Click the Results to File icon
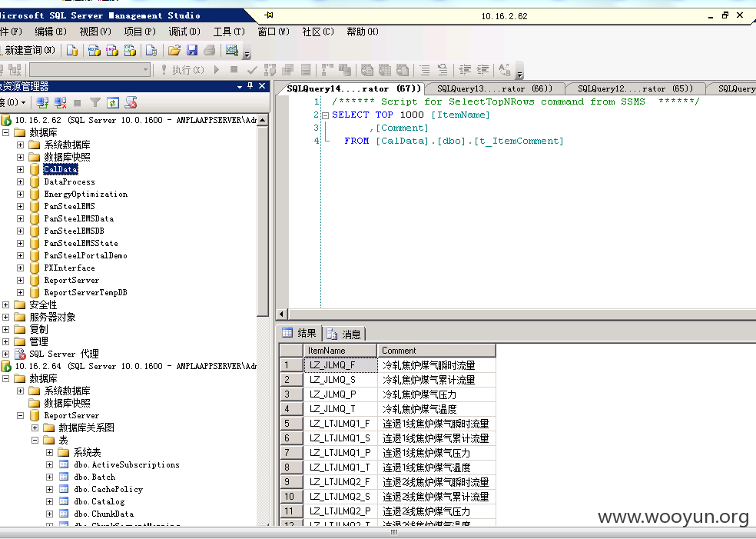The width and height of the screenshot is (756, 539). (x=403, y=71)
